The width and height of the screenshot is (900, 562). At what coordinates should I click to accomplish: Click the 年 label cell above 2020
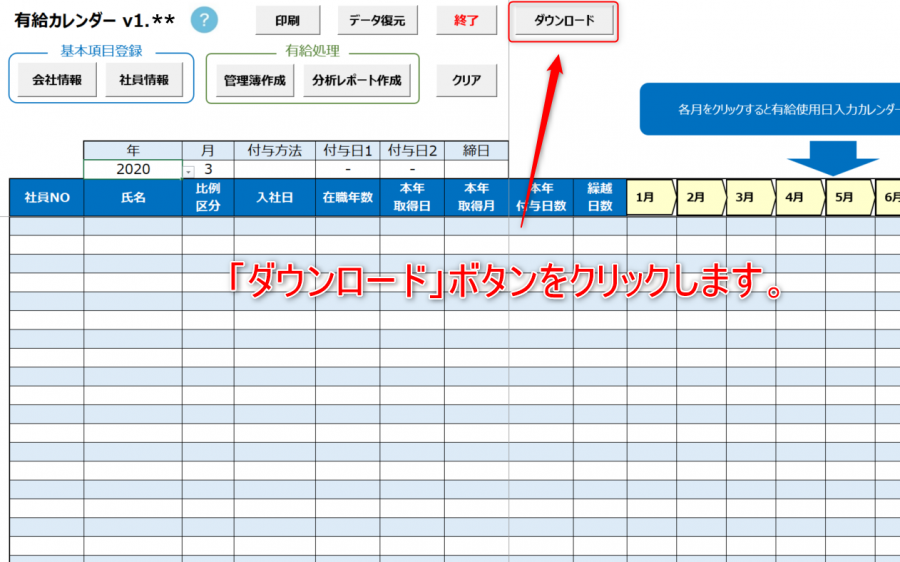133,150
